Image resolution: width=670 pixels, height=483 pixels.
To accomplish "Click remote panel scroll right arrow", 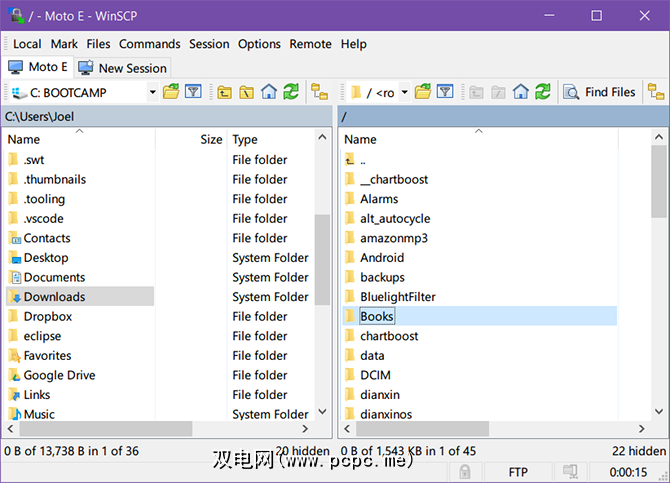I will (641, 428).
